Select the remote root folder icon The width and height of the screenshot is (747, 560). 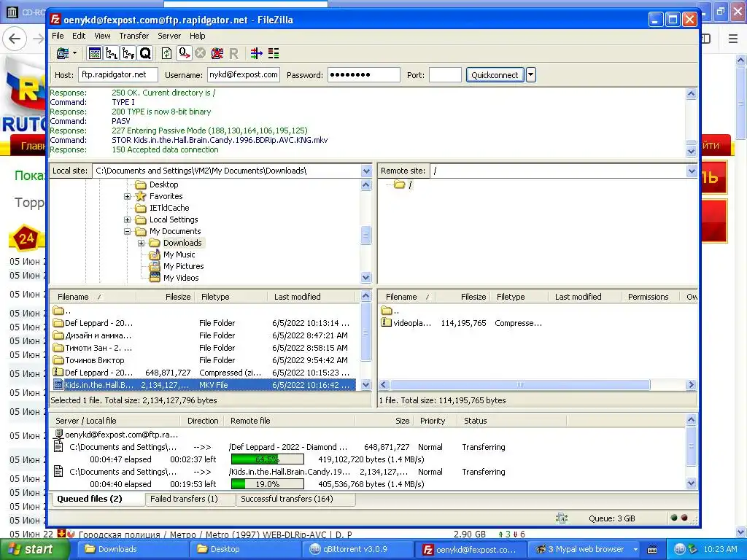click(x=400, y=184)
